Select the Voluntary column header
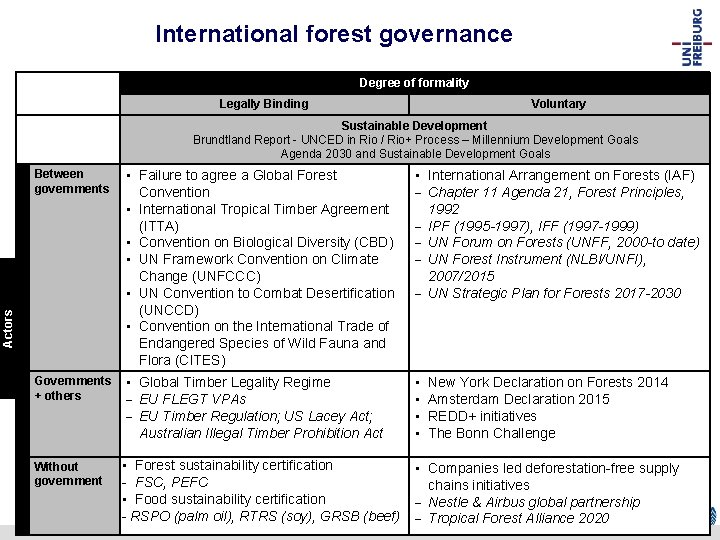 pos(558,104)
